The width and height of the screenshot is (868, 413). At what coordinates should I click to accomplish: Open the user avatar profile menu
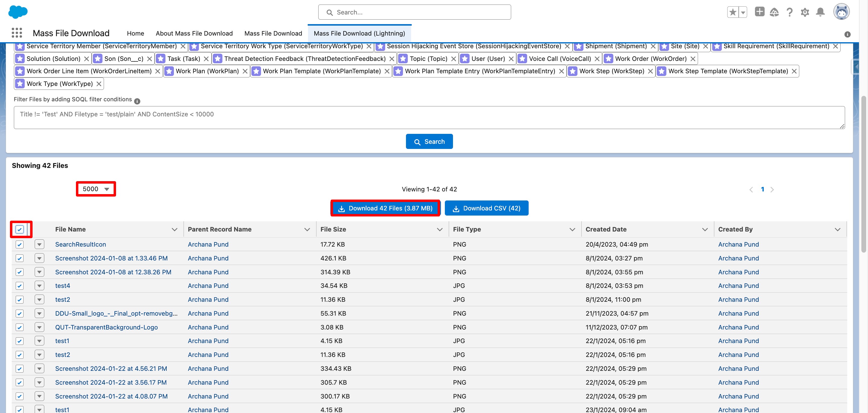click(x=841, y=12)
